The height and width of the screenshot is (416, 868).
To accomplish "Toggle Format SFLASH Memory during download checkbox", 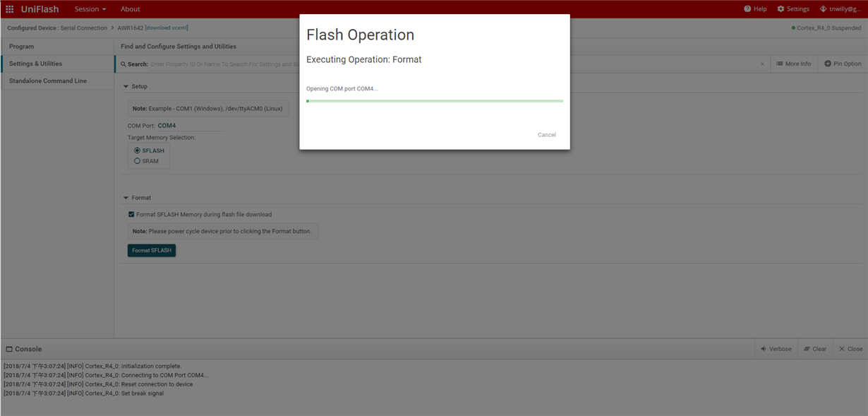I will (x=131, y=215).
